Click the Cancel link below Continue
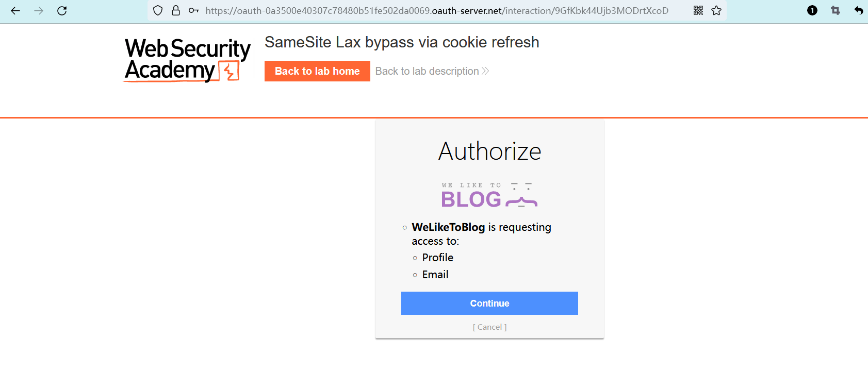Viewport: 868px width, 371px height. tap(489, 327)
